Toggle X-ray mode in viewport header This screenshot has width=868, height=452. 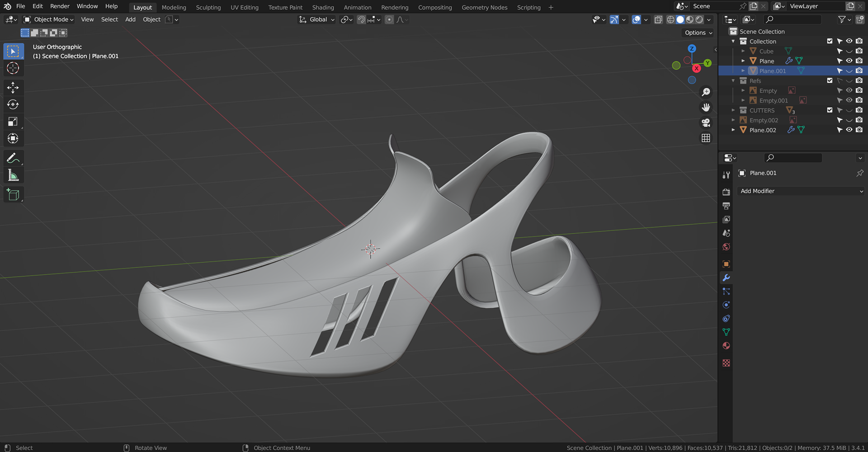click(x=658, y=19)
